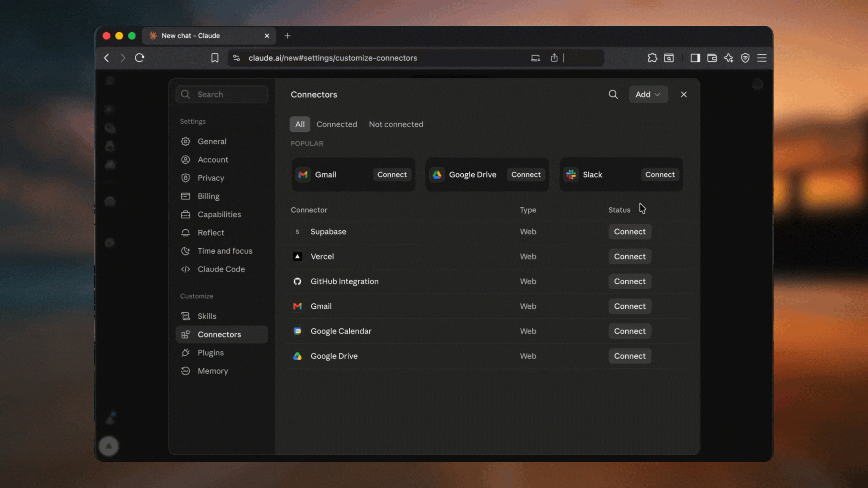Connect Slack from the Popular card
This screenshot has height=488, width=868.
click(x=660, y=174)
